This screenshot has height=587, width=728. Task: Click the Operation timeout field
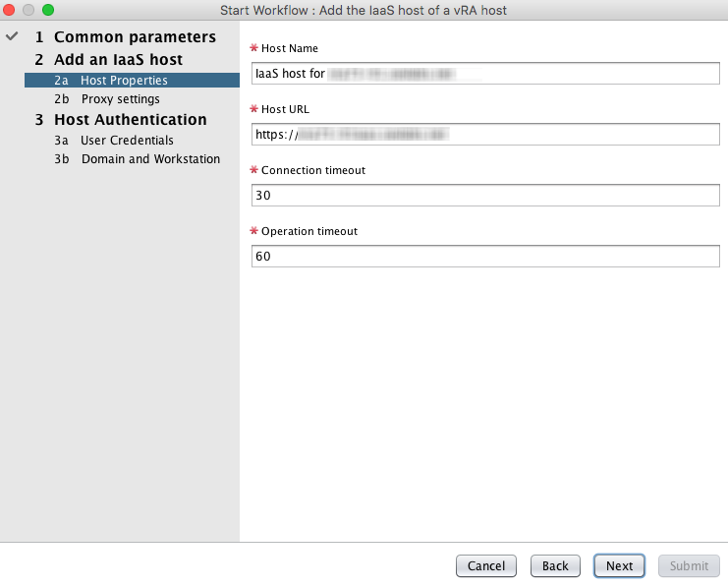coord(485,256)
